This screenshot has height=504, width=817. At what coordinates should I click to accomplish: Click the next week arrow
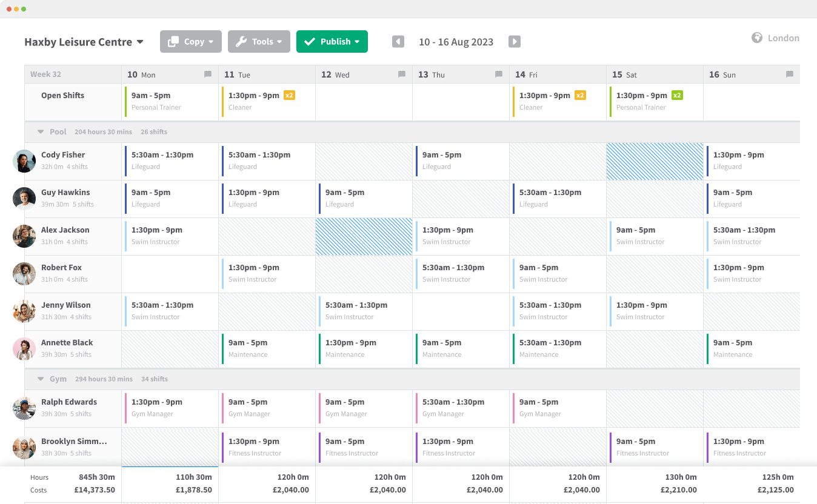(x=514, y=41)
